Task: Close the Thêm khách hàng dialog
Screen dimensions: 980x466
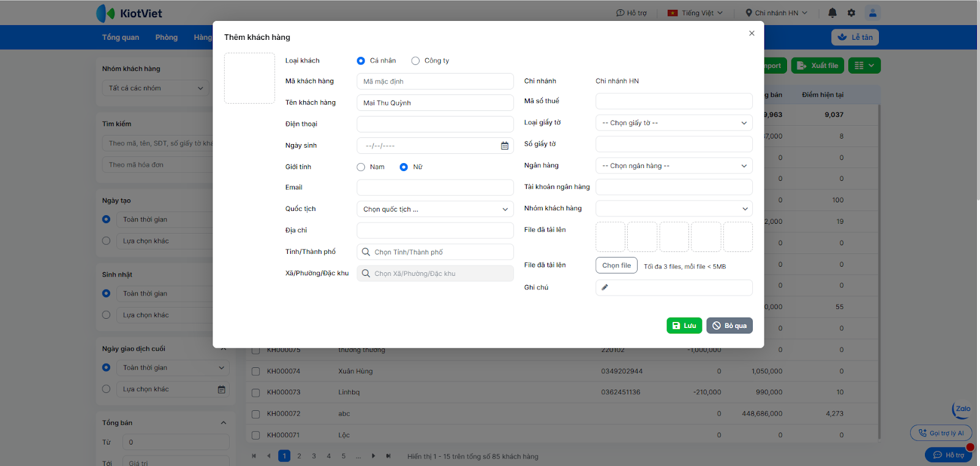Action: click(752, 33)
